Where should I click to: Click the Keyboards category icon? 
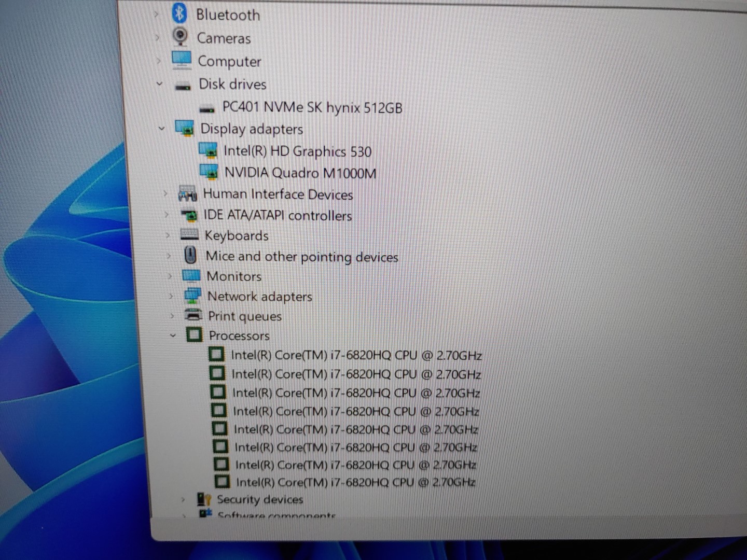(189, 235)
